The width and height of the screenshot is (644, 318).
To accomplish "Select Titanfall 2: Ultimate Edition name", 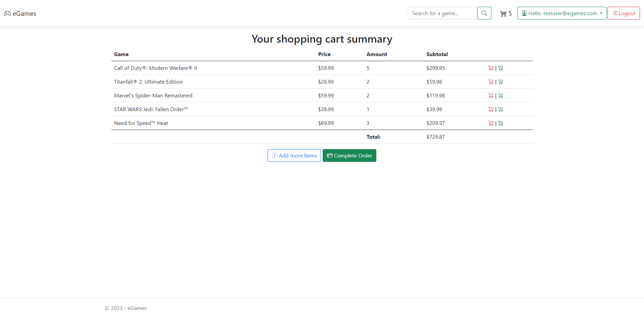I will [x=148, y=82].
